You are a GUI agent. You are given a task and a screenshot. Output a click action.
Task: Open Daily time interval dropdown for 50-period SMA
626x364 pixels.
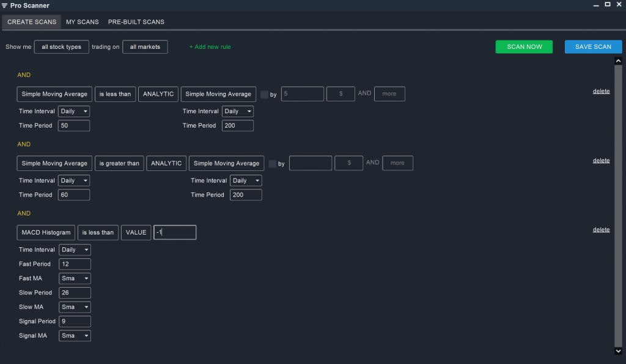(74, 111)
